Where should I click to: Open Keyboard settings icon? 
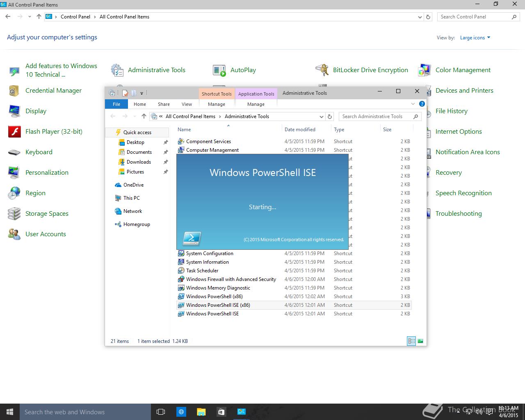pos(14,152)
